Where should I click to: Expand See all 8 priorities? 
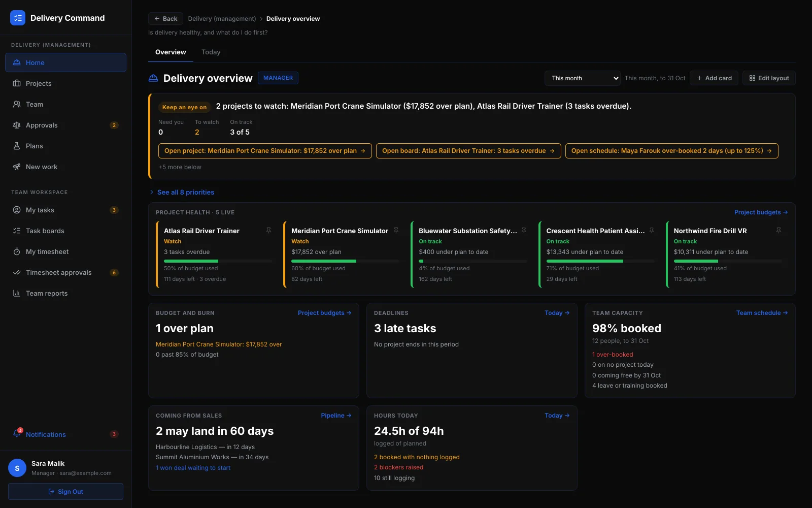[x=182, y=192]
